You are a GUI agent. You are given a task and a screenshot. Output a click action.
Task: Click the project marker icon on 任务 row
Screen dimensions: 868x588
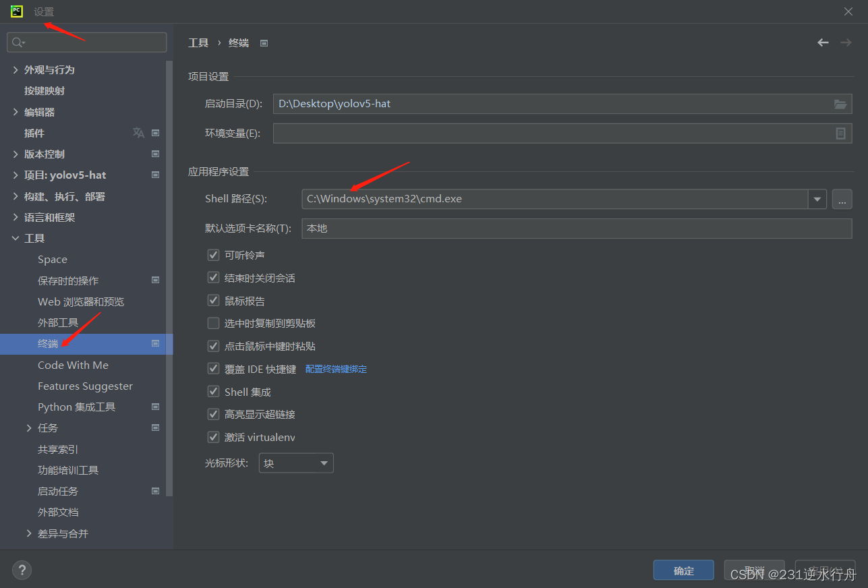(x=155, y=428)
